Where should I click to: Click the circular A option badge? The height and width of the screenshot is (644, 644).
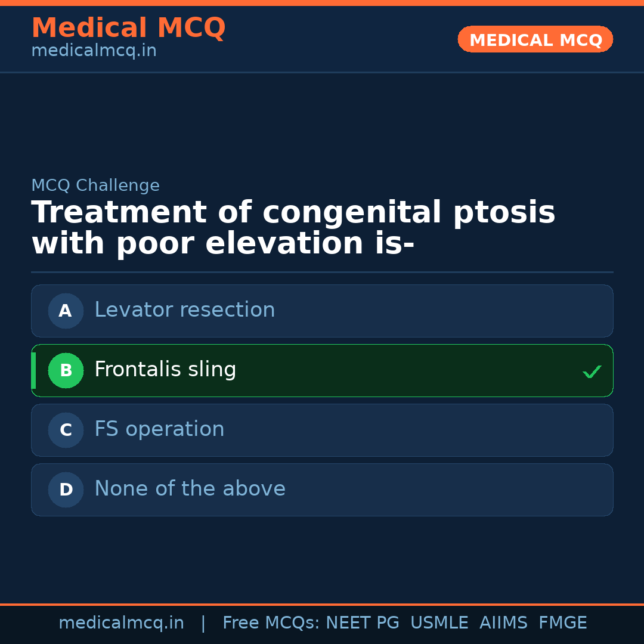click(x=66, y=311)
